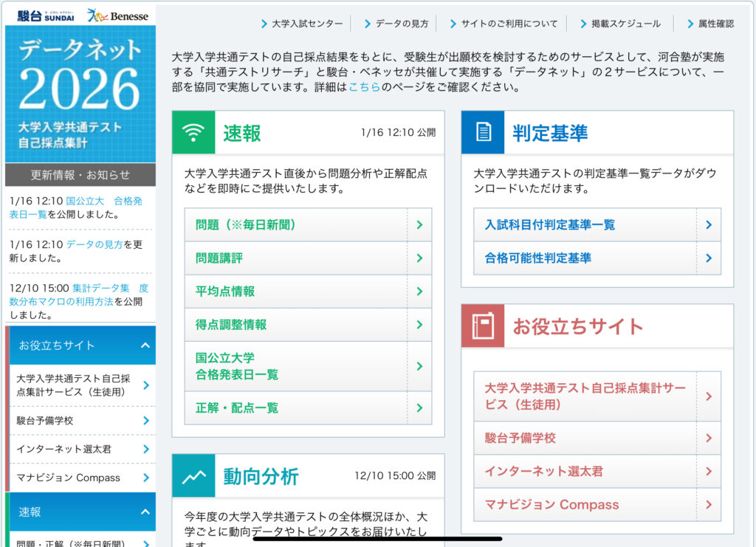The image size is (756, 547).
Task: Click the red notebook お役立ちサイト icon
Action: click(x=483, y=326)
